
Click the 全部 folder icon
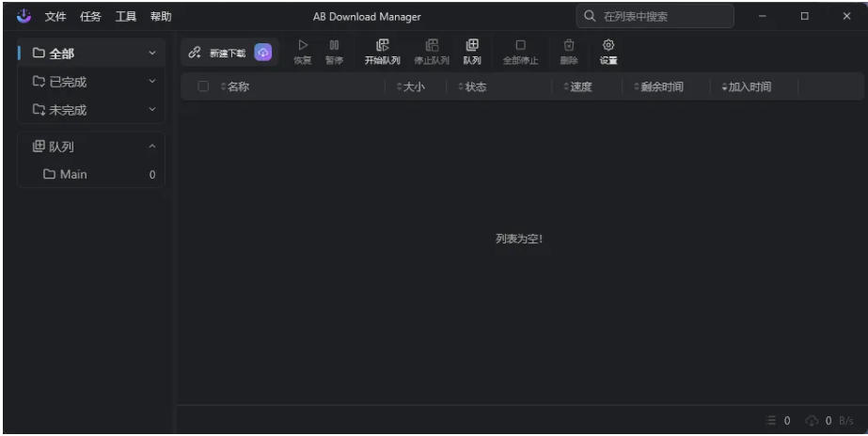click(x=39, y=54)
